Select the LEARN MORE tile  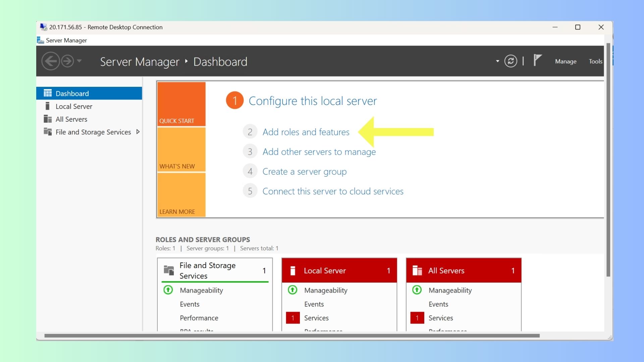[181, 195]
